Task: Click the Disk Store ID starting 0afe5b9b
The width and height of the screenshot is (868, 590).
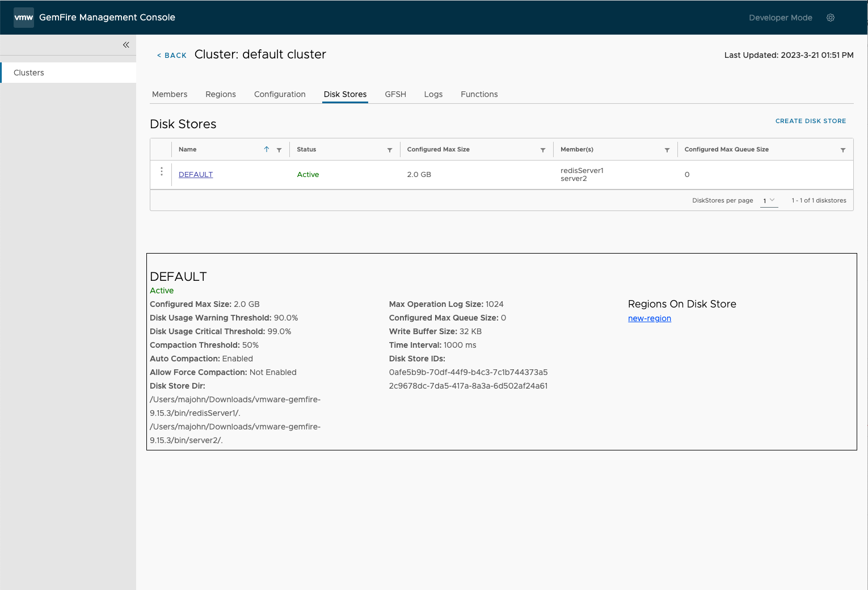Action: pos(468,372)
